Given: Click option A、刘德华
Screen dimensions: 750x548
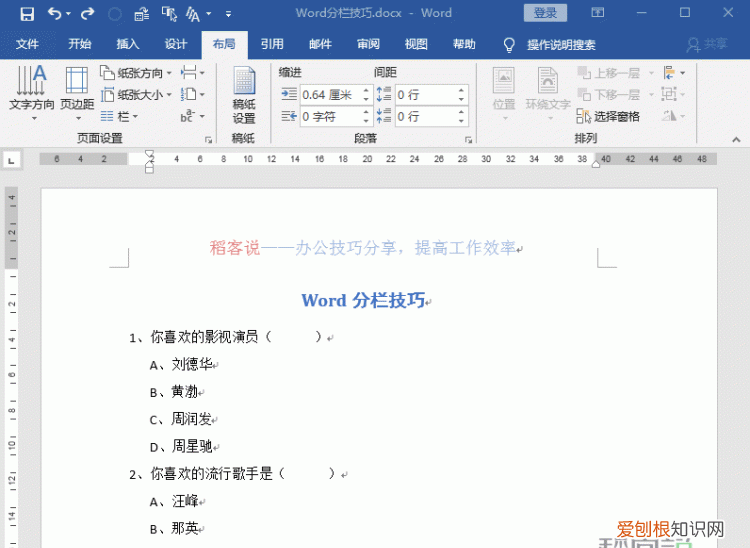Looking at the screenshot, I should (181, 365).
